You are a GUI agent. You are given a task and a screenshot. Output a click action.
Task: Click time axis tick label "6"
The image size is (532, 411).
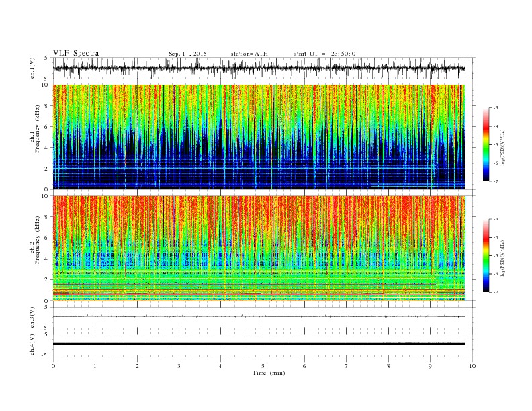(304, 366)
